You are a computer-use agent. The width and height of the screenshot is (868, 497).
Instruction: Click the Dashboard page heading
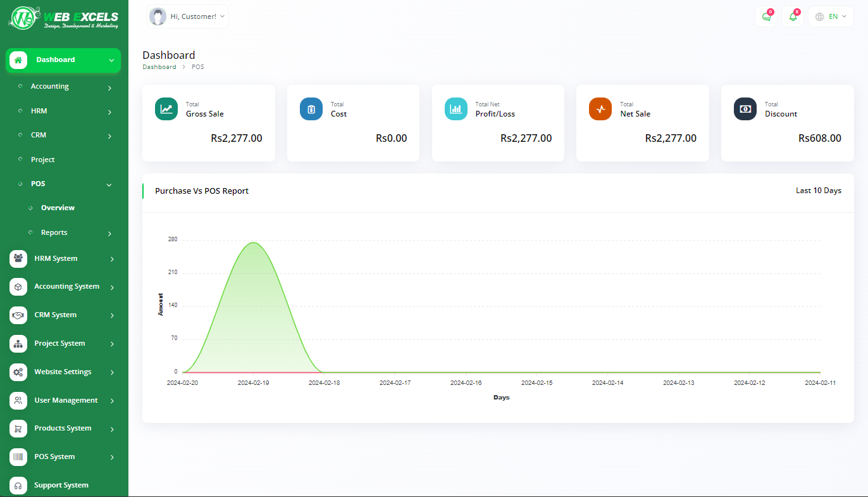169,55
